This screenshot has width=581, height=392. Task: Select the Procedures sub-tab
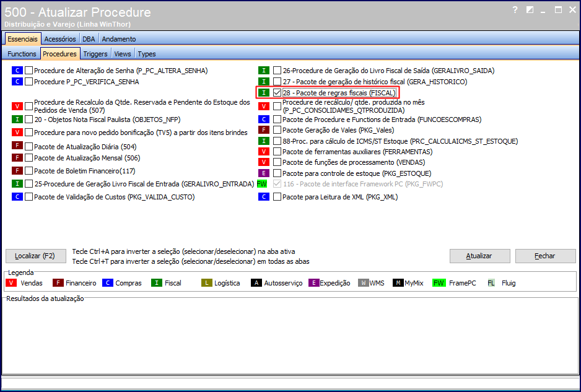(x=59, y=54)
